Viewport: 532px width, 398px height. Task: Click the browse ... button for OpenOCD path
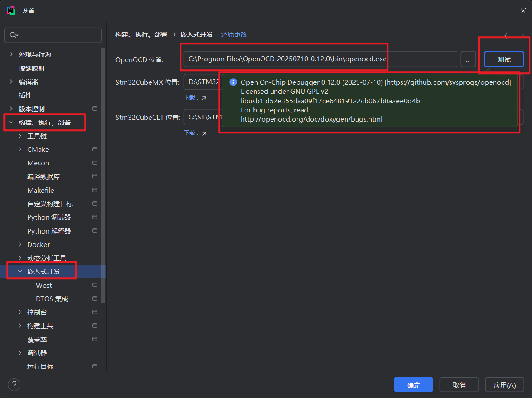pos(468,59)
